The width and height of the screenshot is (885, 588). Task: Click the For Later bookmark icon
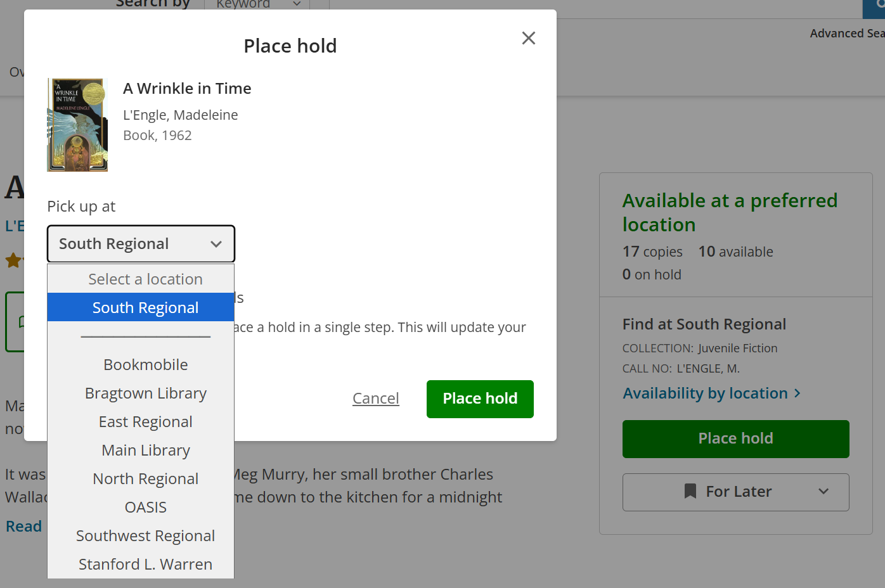tap(690, 492)
